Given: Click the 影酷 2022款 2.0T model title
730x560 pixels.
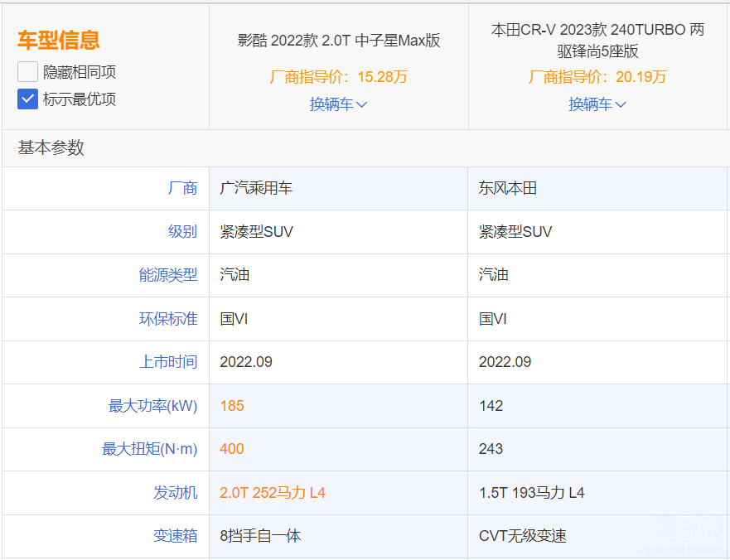Looking at the screenshot, I should (338, 41).
